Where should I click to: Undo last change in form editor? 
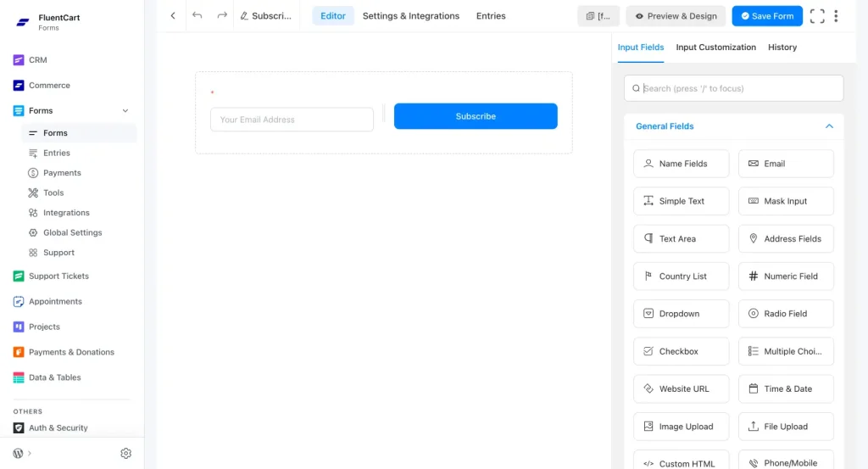pos(197,15)
